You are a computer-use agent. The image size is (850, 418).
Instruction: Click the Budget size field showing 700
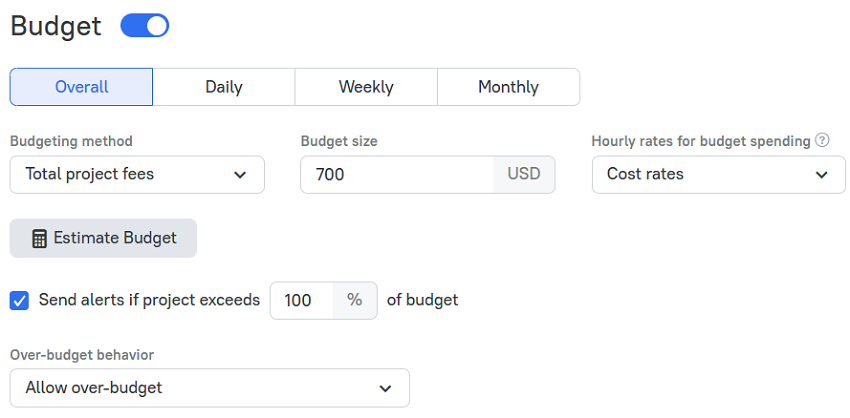tap(397, 175)
